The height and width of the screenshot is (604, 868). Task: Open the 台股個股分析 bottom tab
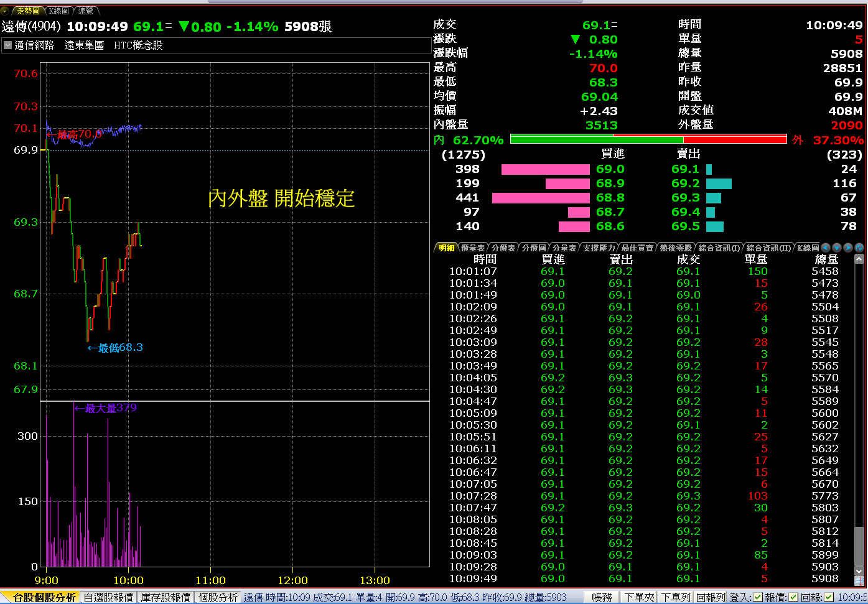click(44, 597)
